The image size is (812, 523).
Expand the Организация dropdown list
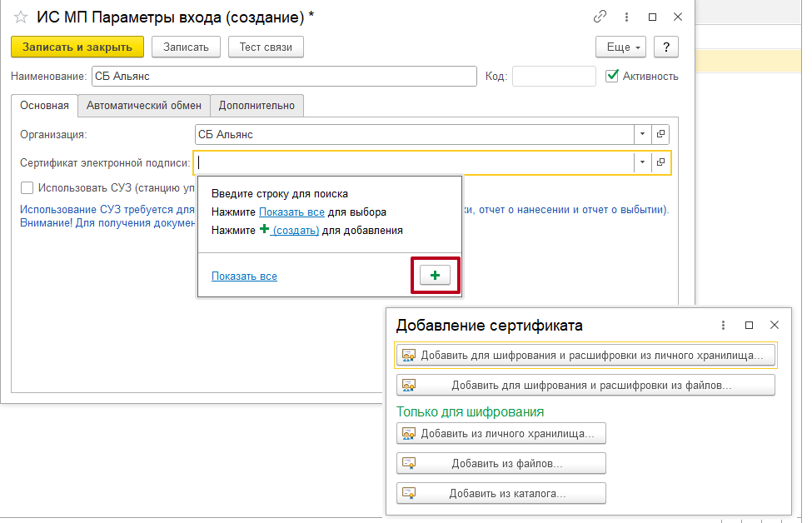(642, 134)
